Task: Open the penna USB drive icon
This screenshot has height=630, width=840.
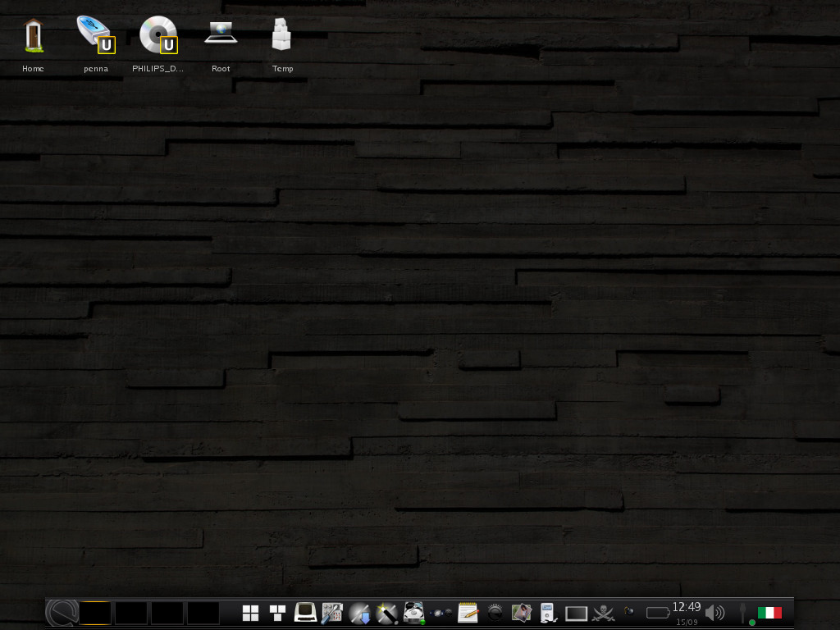Action: [x=95, y=37]
